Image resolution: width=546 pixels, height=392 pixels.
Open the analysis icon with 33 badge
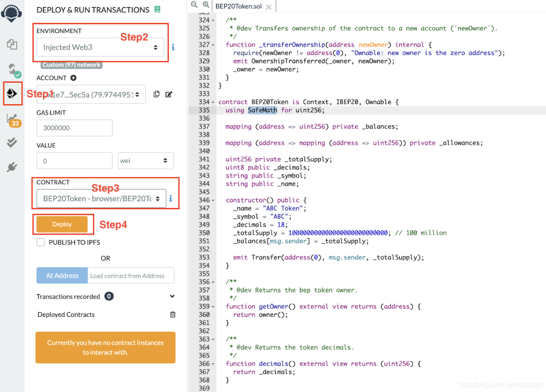coord(13,120)
